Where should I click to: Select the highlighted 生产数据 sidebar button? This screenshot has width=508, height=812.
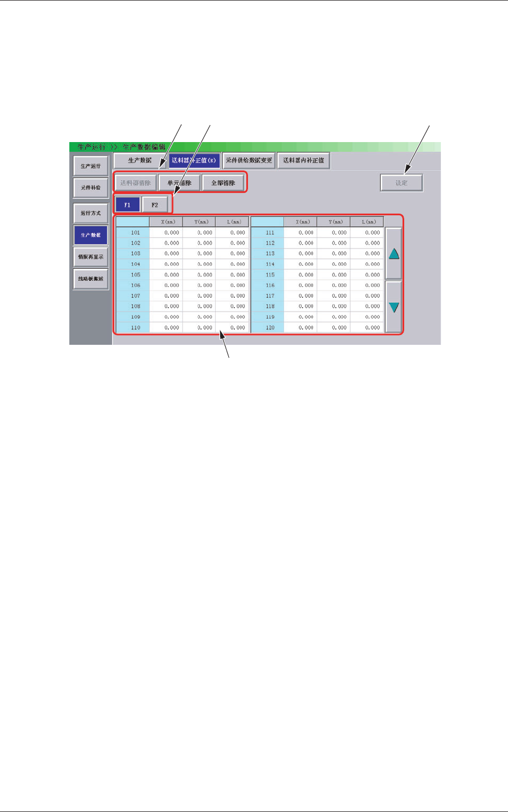pos(91,235)
